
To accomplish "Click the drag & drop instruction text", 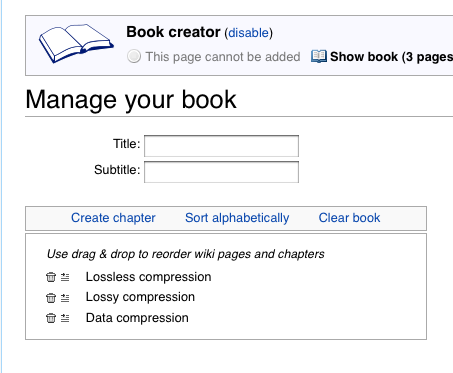I will 185,254.
